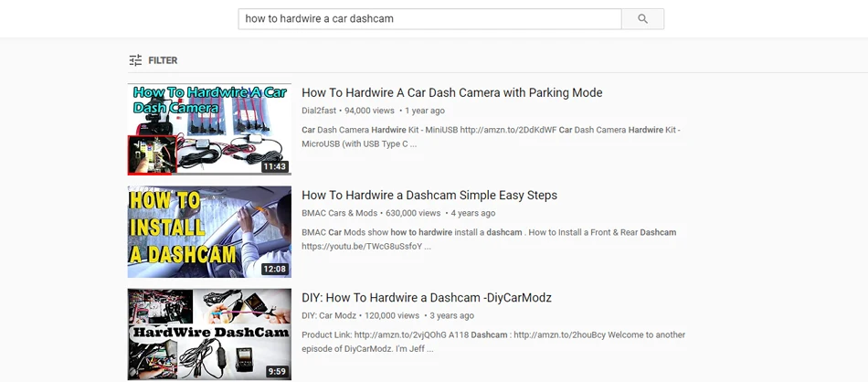This screenshot has width=868, height=382.
Task: Click the 12:08 duration badge
Action: tap(275, 269)
